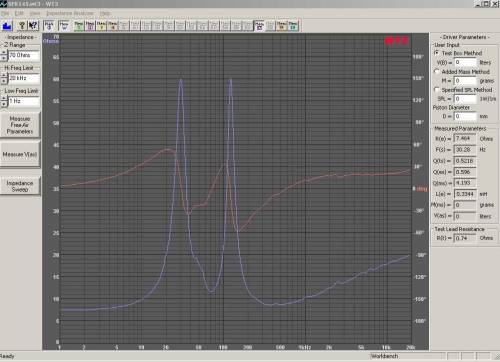The height and width of the screenshot is (362, 500).
Task: Click the Measure Free Air Parameters button
Action: (x=20, y=125)
